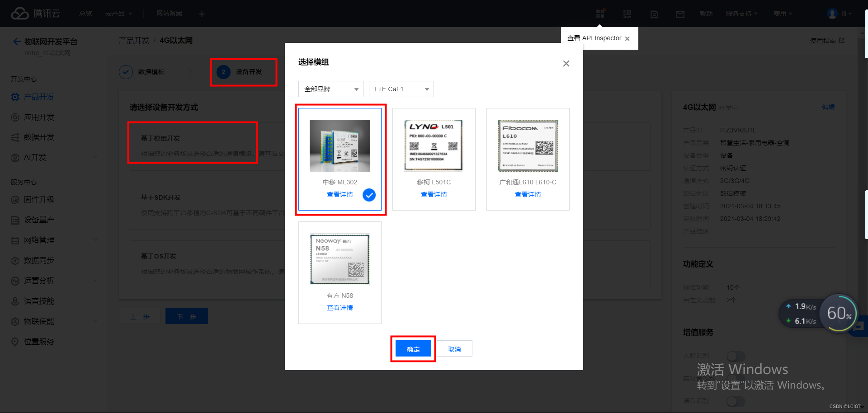Select 语音技能 in the sidebar
Viewport: 868px width, 413px height.
(39, 301)
